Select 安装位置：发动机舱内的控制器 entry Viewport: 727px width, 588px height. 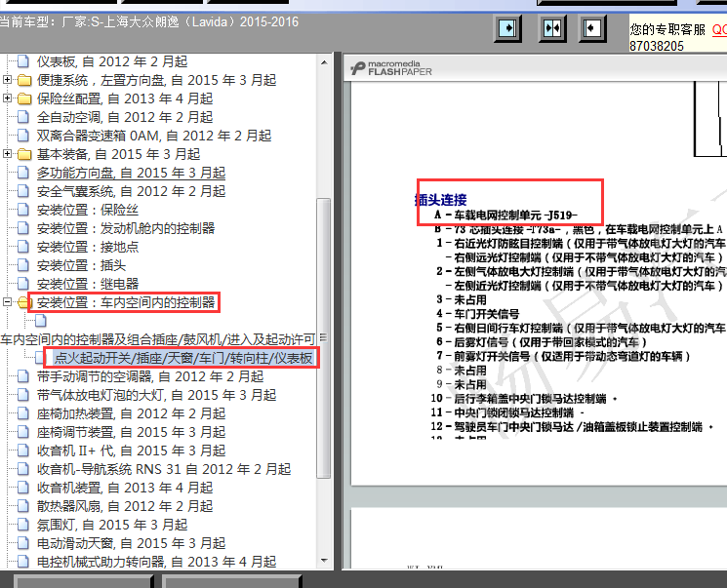pos(126,228)
